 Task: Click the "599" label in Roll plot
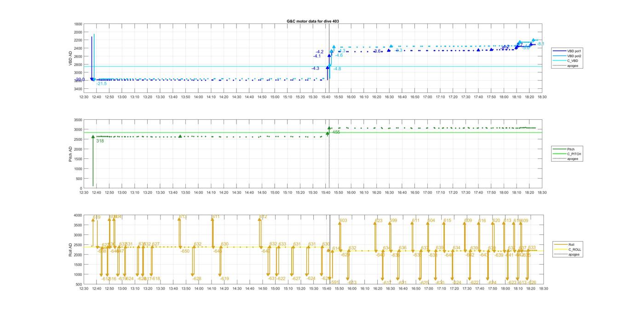tap(393, 220)
